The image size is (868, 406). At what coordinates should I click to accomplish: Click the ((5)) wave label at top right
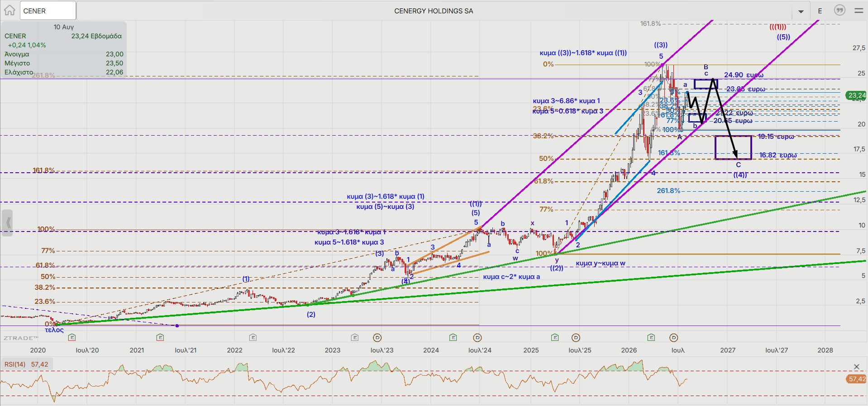tap(783, 37)
